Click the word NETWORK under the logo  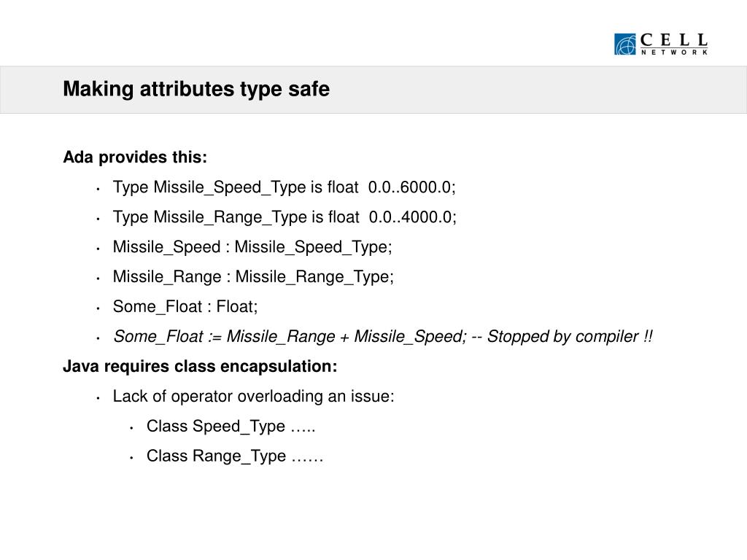tap(674, 52)
